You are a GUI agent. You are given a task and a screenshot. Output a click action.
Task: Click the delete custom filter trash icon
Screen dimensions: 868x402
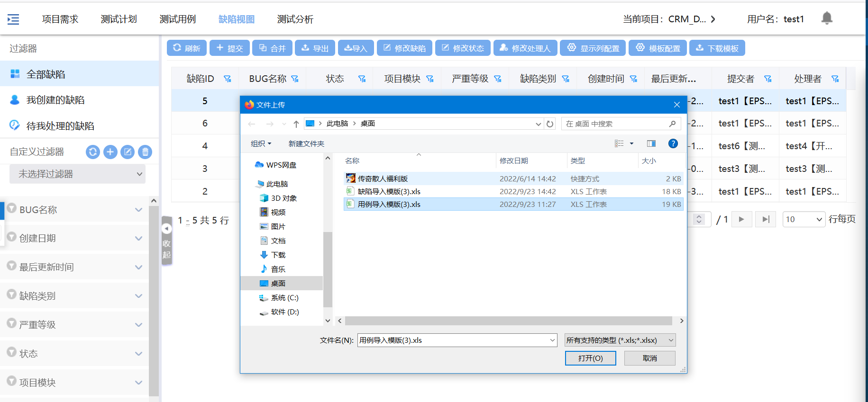[x=145, y=152]
